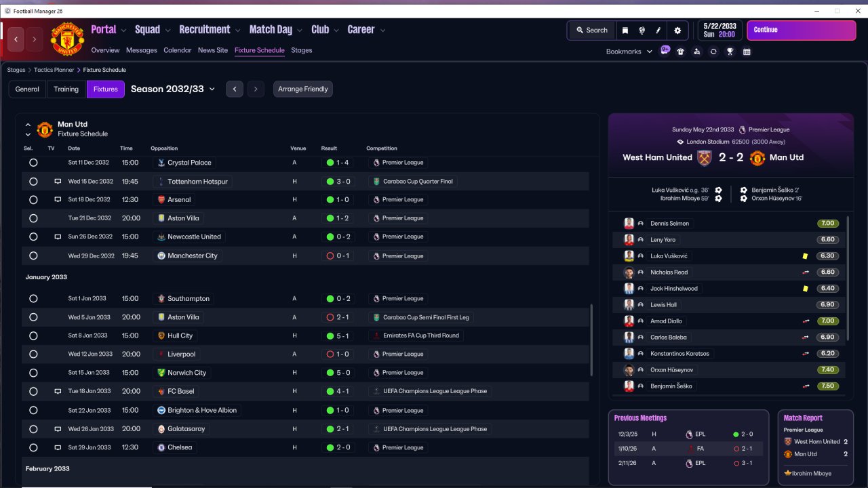Collapse the Man Utd fixture schedule section
Viewport: 868px width, 488px height.
pyautogui.click(x=28, y=125)
